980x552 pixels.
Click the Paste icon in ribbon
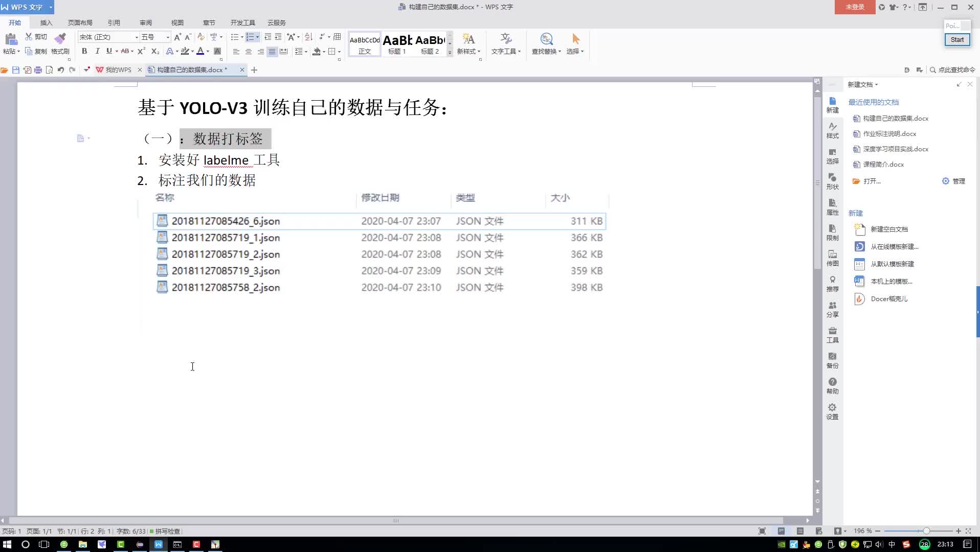[x=11, y=39]
